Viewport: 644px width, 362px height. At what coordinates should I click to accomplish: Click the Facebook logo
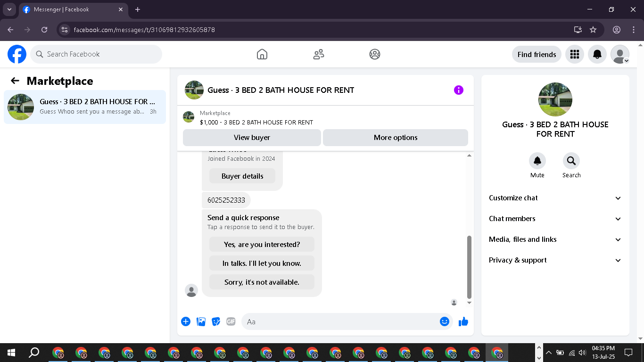click(17, 54)
